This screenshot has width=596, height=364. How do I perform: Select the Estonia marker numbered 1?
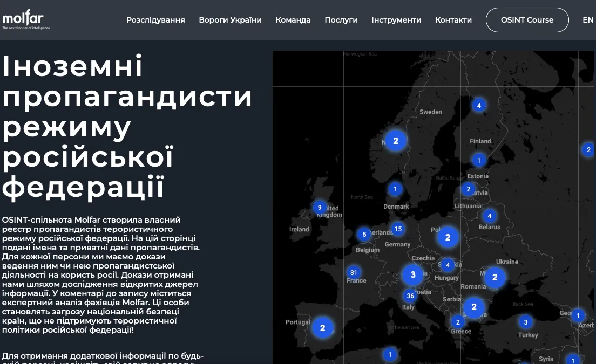(479, 160)
